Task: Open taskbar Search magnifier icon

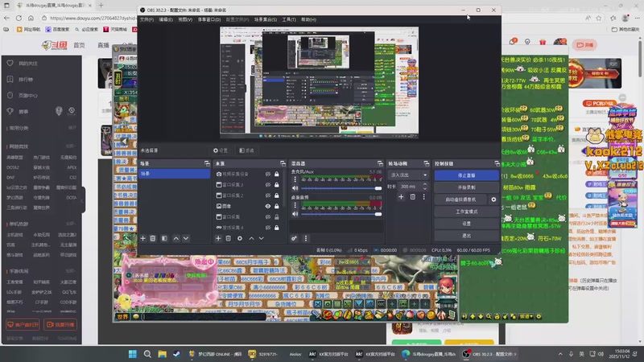Action: point(147,354)
